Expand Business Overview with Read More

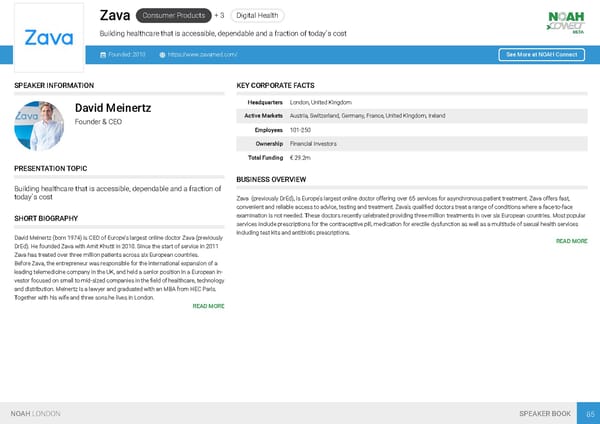(571, 241)
